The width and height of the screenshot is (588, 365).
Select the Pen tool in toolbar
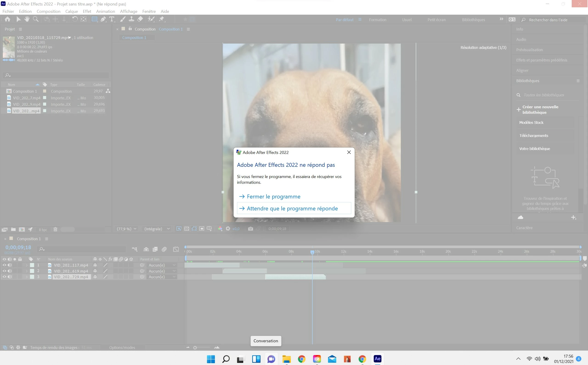103,19
